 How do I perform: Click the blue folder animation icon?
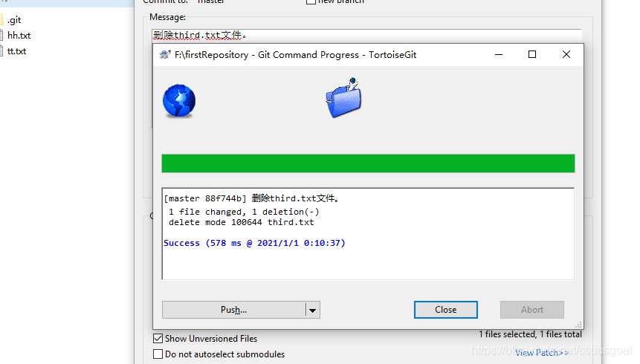(x=343, y=98)
